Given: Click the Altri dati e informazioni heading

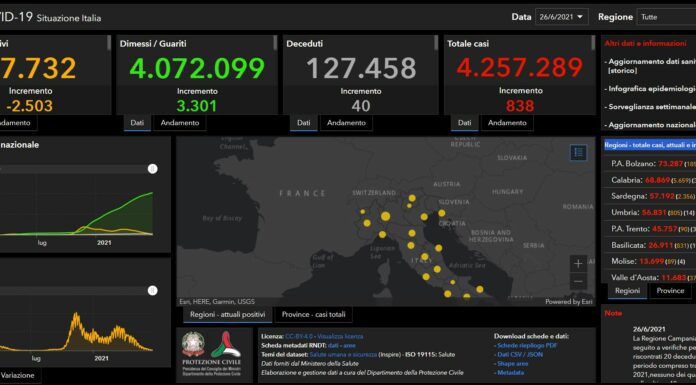Looking at the screenshot, I should [x=645, y=44].
